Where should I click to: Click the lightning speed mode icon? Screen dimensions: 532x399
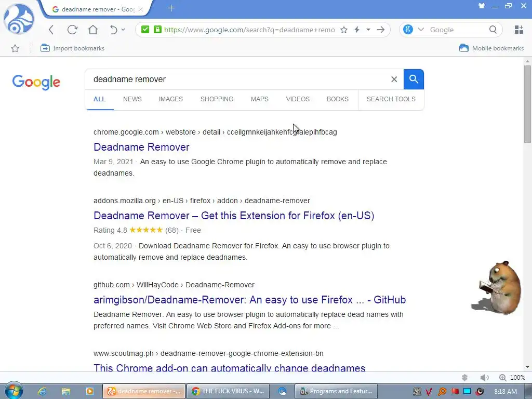point(357,30)
